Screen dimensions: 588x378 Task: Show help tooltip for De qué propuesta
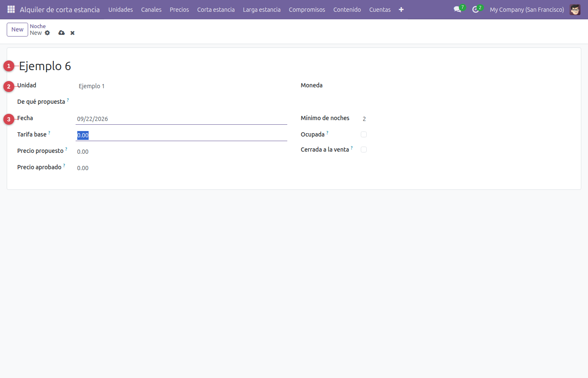(68, 100)
